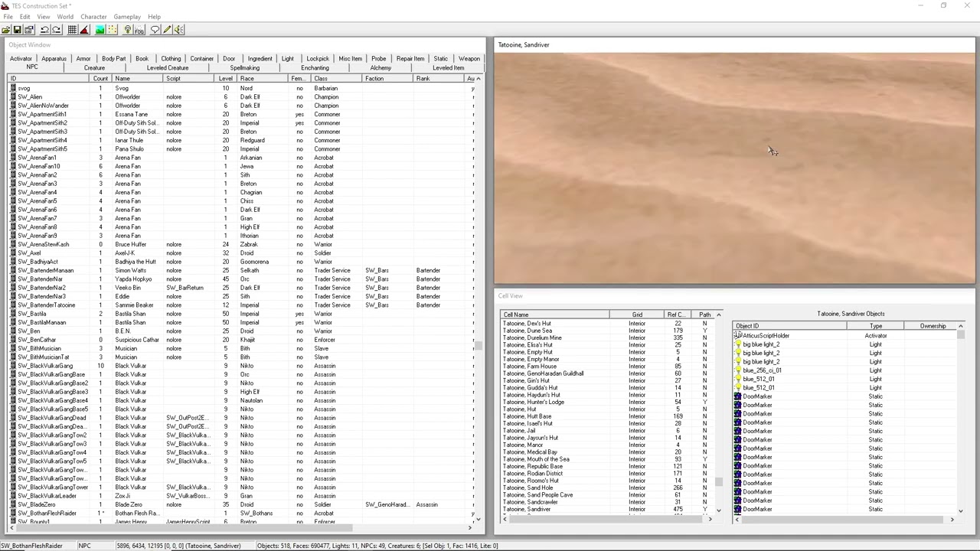
Task: Select cell Tatooine, Hunter's Lodge
Action: coord(607,403)
